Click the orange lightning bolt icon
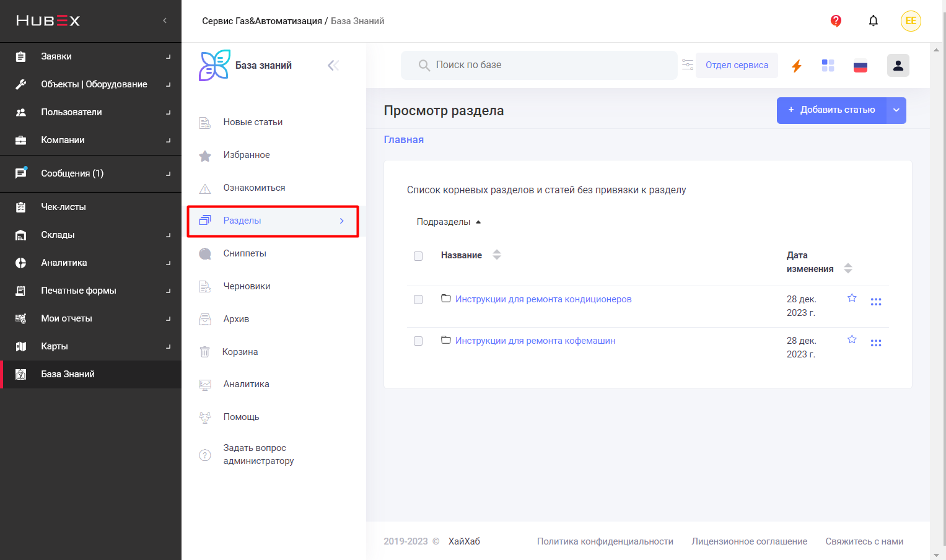This screenshot has height=560, width=946. tap(797, 66)
